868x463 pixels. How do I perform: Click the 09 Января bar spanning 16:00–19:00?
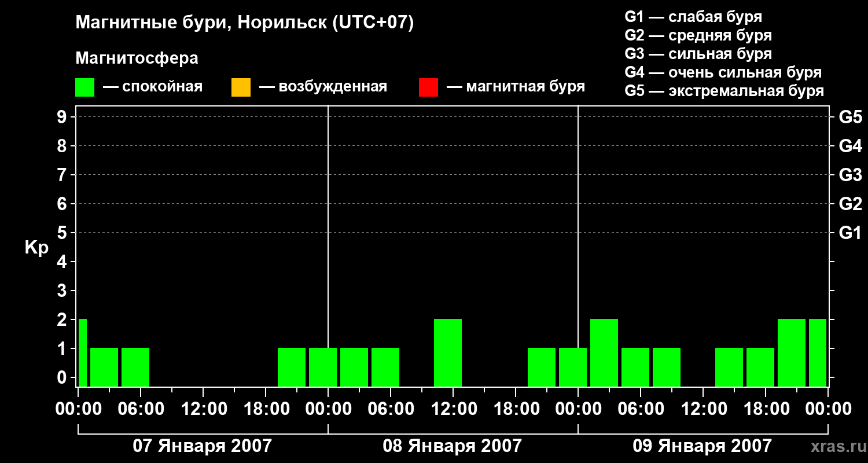760,367
